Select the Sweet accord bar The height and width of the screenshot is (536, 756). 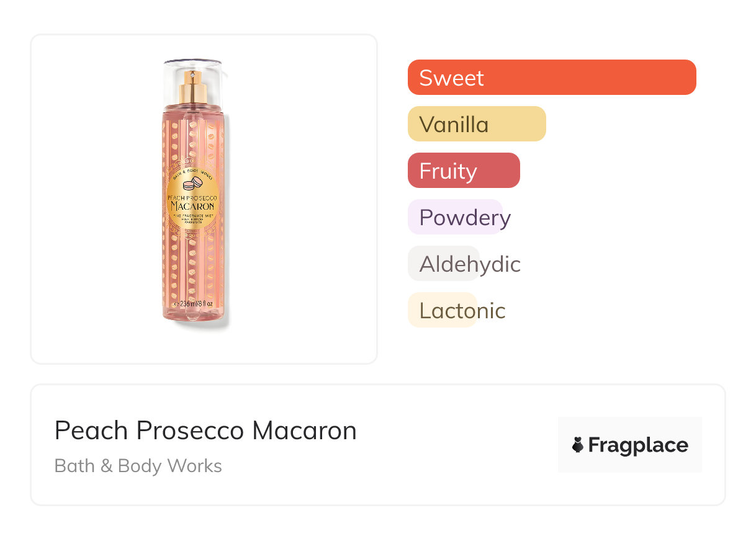[x=551, y=78]
